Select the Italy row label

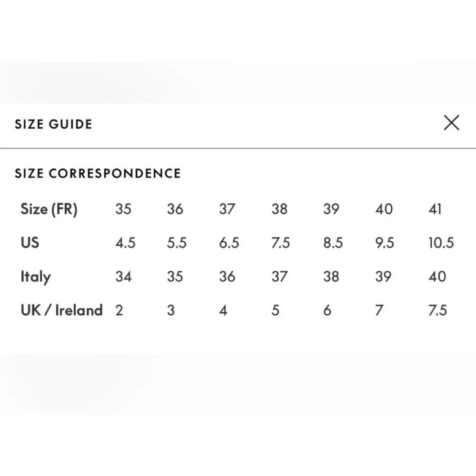[36, 277]
